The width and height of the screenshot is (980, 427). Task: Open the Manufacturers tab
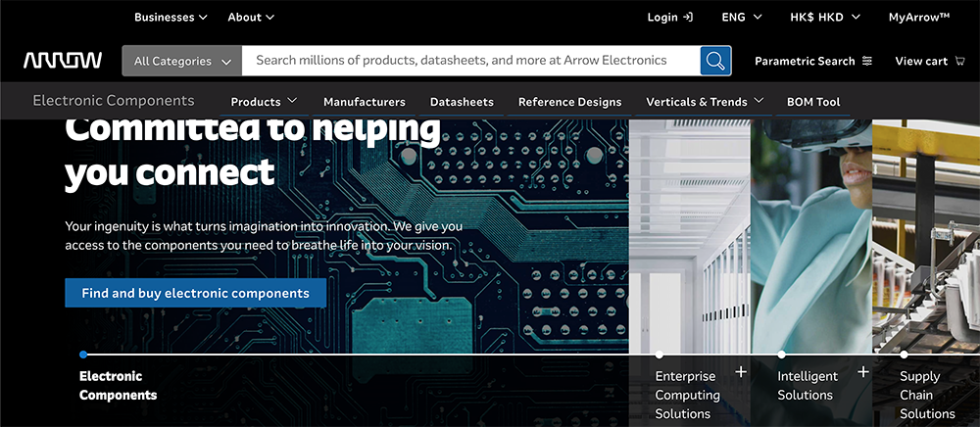pos(365,102)
